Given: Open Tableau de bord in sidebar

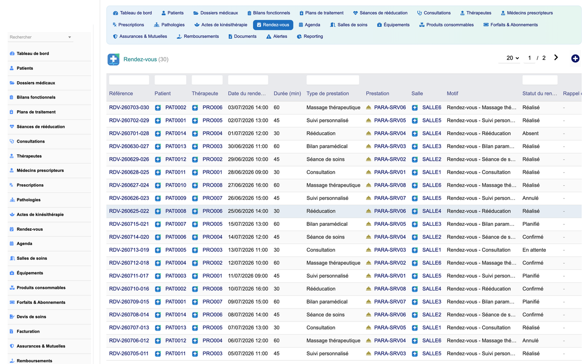Looking at the screenshot, I should pyautogui.click(x=33, y=53).
